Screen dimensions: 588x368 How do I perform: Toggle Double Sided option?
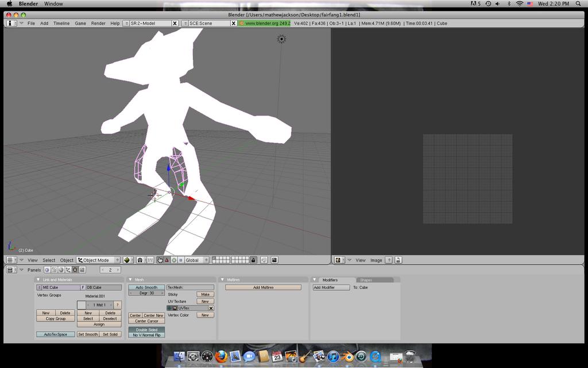click(x=146, y=329)
